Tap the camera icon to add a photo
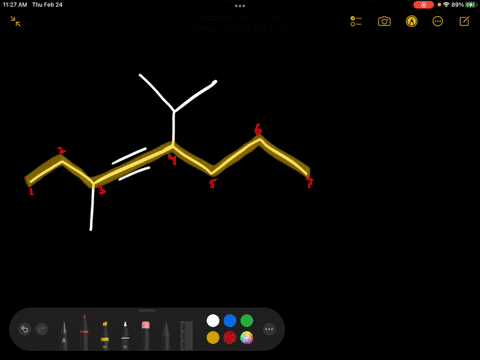480x360 pixels. (384, 21)
